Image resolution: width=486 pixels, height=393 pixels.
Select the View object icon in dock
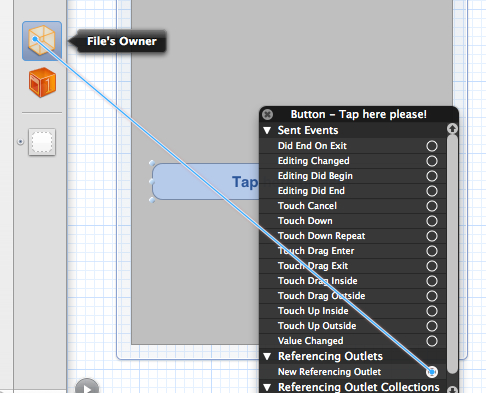[42, 142]
